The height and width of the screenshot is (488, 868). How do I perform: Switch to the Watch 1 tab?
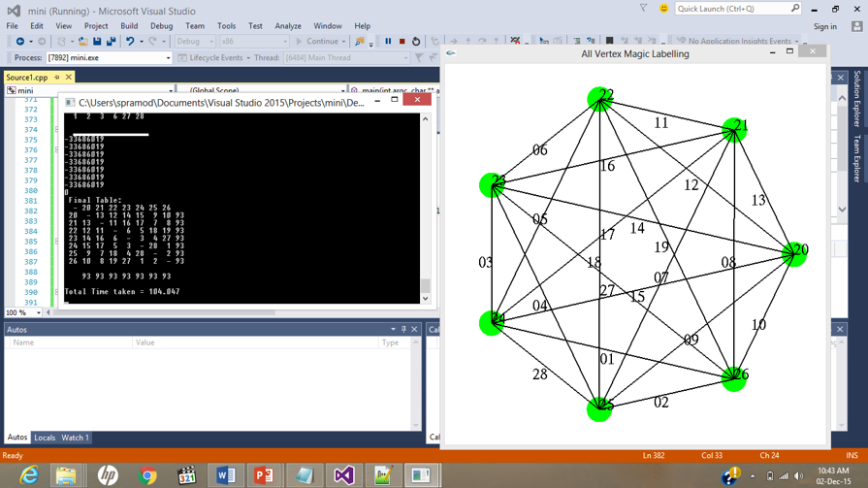click(75, 438)
